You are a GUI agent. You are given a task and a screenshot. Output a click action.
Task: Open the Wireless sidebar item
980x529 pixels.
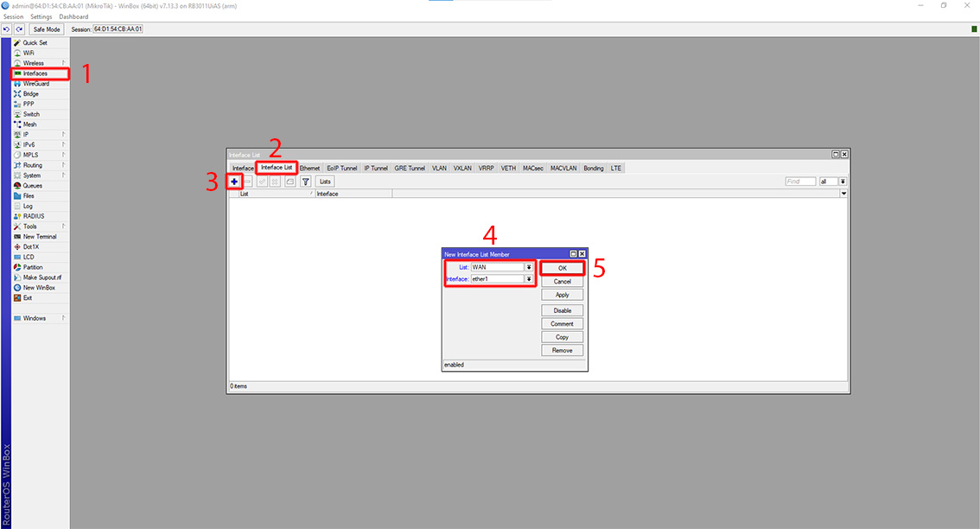pos(41,63)
